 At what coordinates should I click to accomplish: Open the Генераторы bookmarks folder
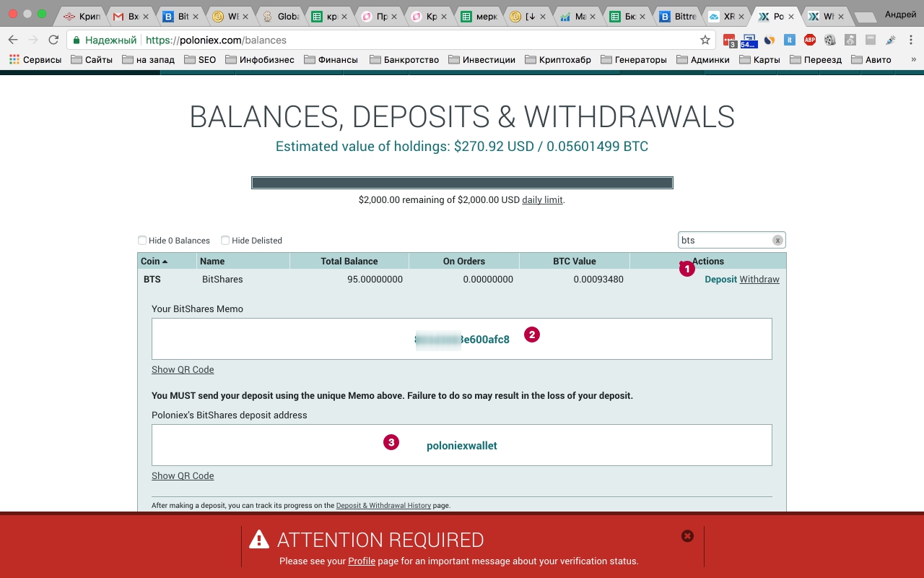tap(633, 60)
